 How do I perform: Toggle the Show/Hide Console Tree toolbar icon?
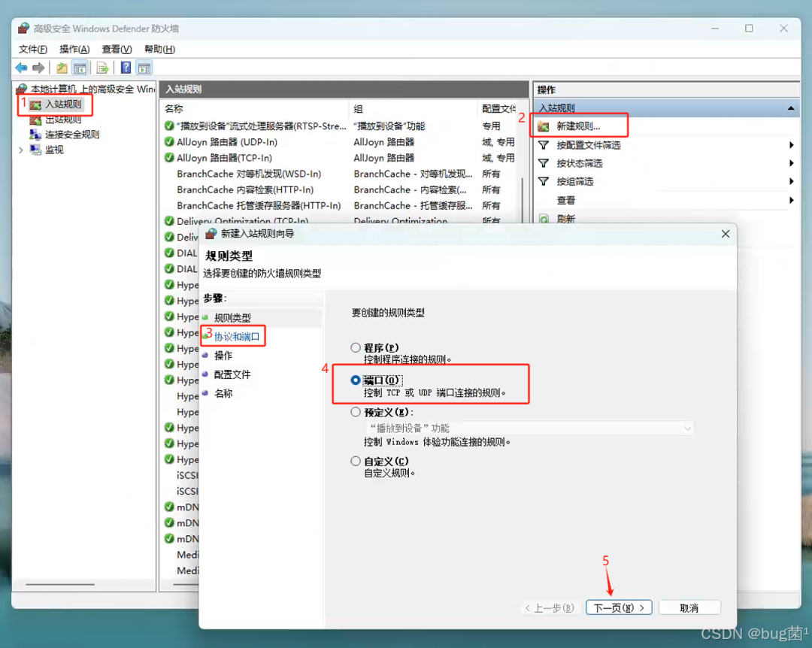coord(80,68)
